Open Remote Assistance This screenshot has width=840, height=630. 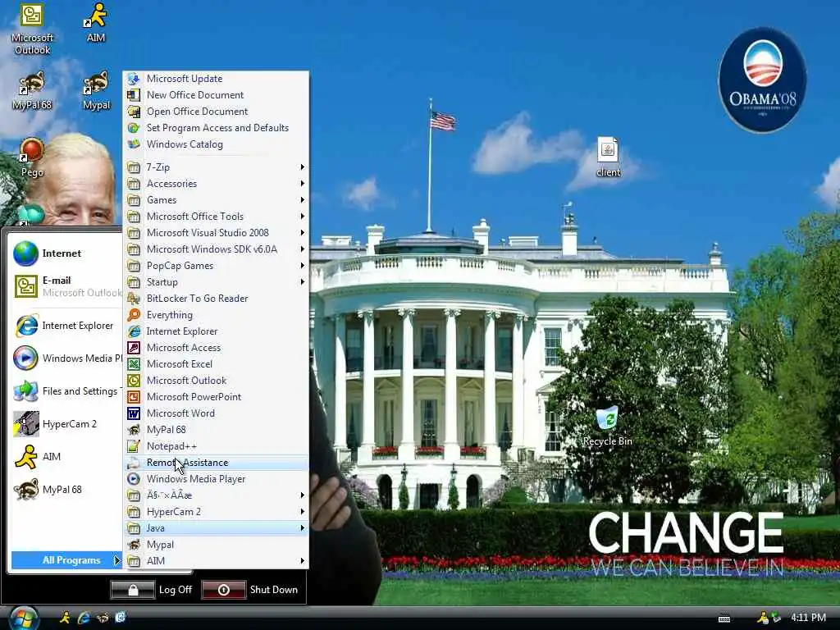(x=217, y=463)
